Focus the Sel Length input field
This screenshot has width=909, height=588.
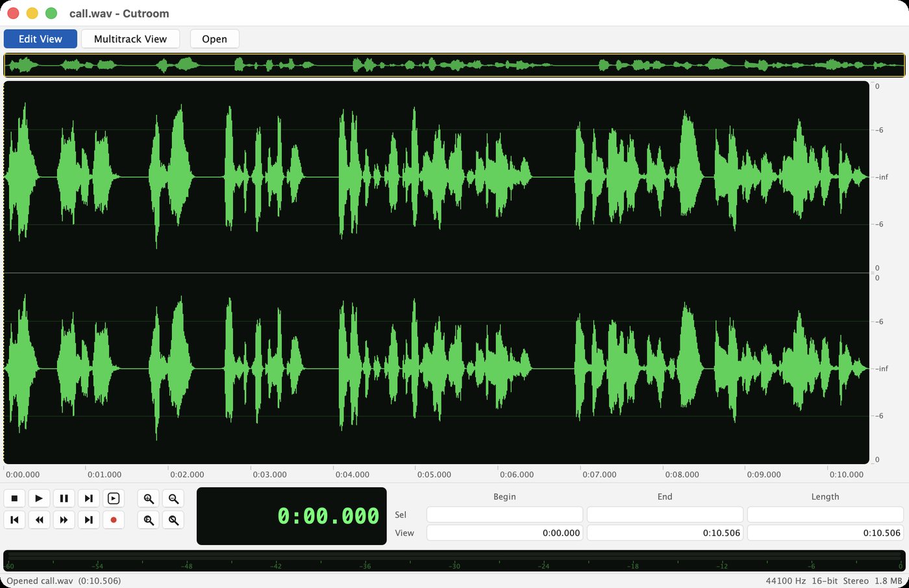click(825, 515)
